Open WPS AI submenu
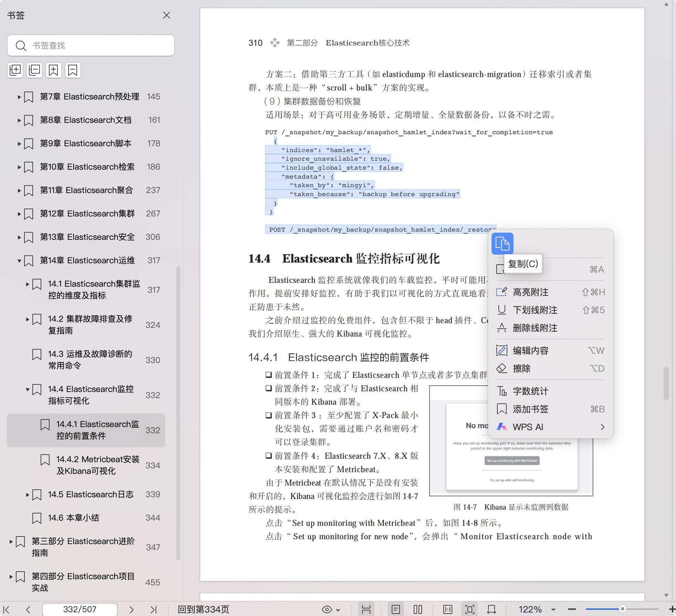 pyautogui.click(x=550, y=427)
